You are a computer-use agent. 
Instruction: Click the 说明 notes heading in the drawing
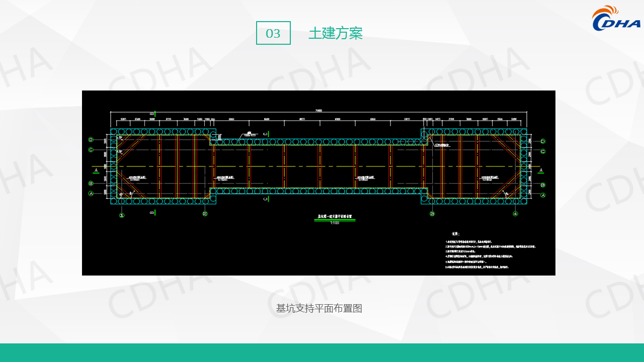pos(455,234)
